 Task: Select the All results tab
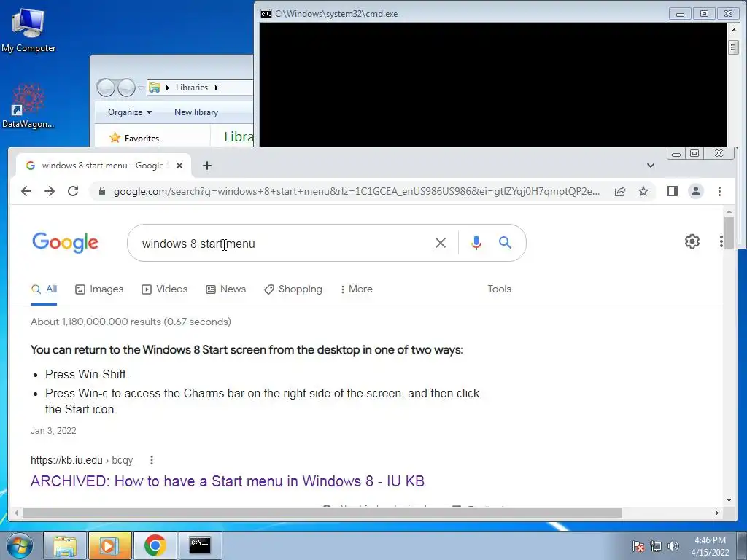click(x=44, y=289)
